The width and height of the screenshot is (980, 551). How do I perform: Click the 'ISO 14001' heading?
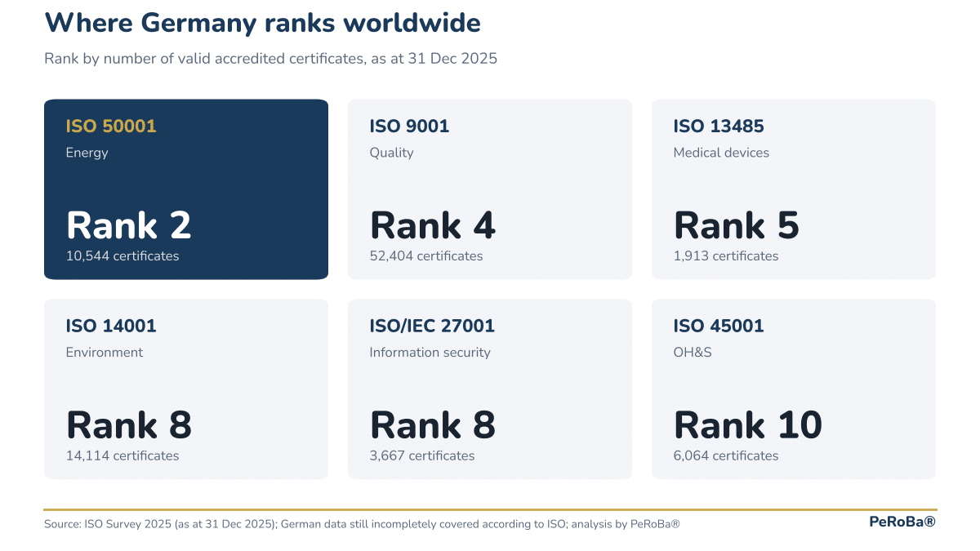pyautogui.click(x=111, y=327)
